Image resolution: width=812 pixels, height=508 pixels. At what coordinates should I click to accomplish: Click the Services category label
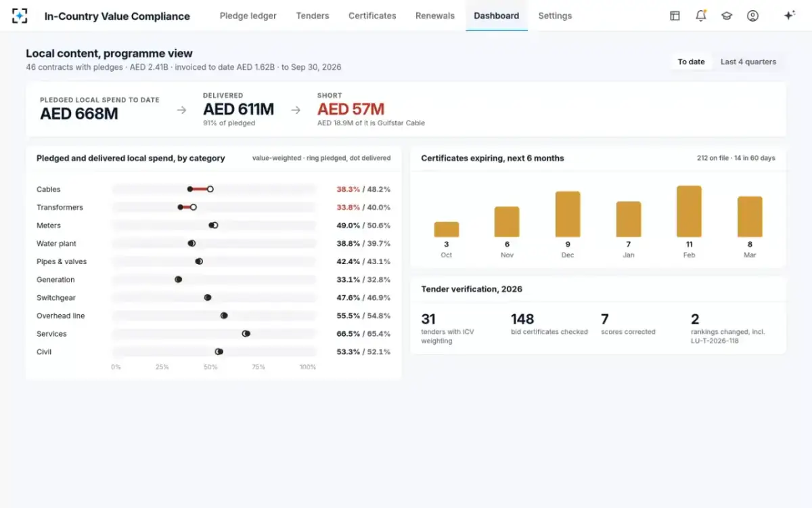coord(51,334)
